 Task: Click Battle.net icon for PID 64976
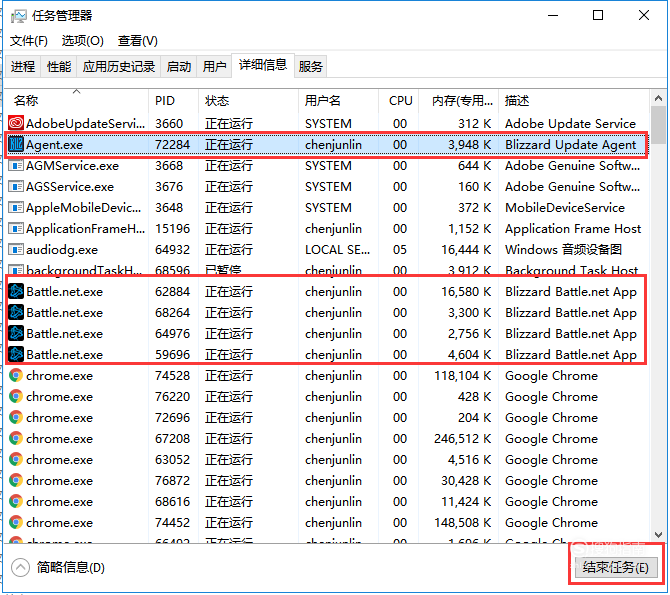(x=16, y=333)
